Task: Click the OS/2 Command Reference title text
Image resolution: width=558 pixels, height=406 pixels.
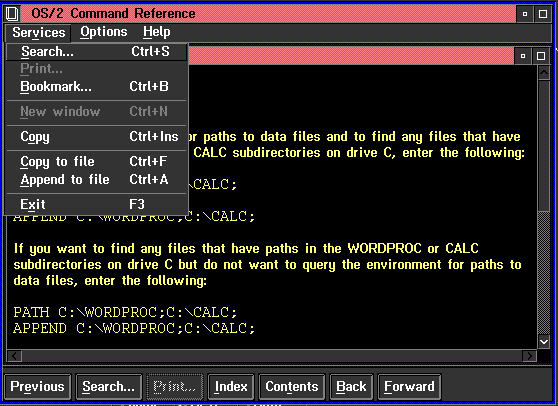Action: (x=113, y=14)
